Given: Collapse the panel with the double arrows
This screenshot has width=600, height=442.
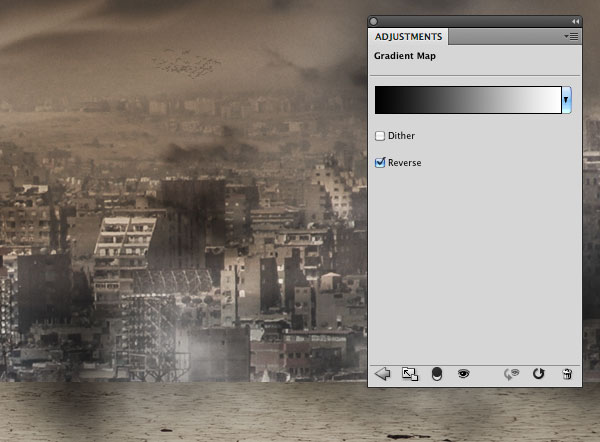Looking at the screenshot, I should pyautogui.click(x=576, y=21).
